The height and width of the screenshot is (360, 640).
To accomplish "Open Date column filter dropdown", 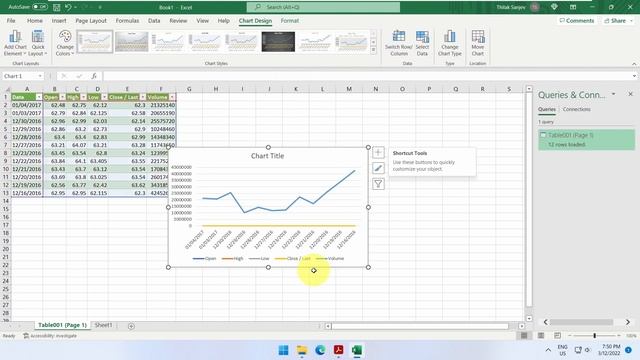I will 39,97.
